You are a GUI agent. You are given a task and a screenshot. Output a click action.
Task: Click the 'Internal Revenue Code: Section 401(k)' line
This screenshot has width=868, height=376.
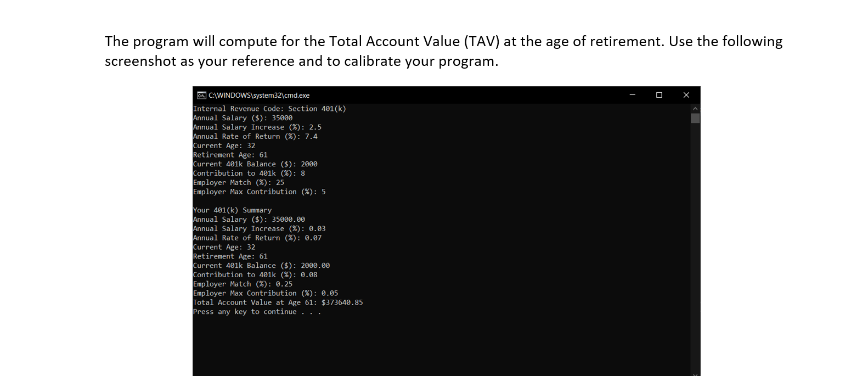pyautogui.click(x=269, y=108)
